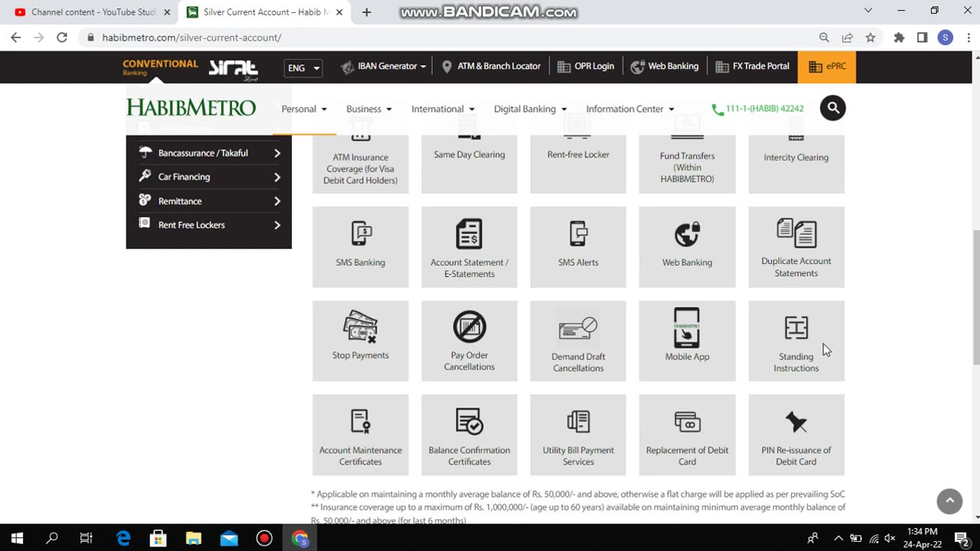Click the Balance Confirmation Certificates icon
This screenshot has width=980, height=551.
469,422
